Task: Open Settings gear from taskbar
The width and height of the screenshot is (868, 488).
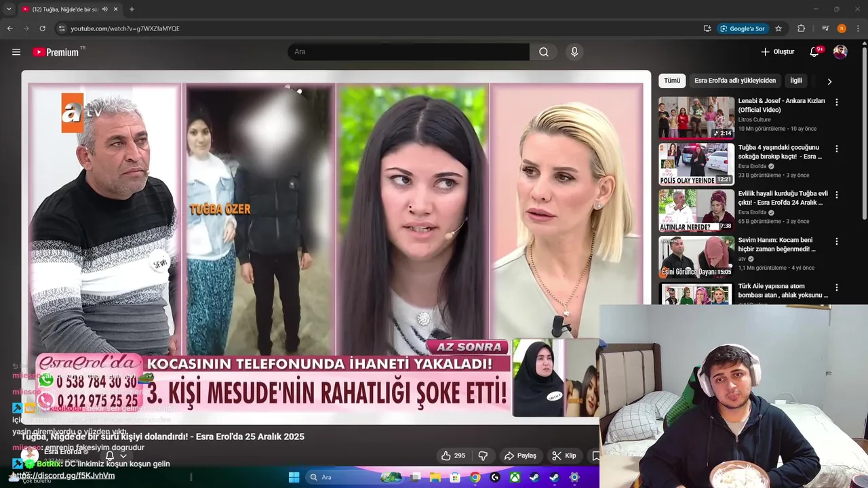Action: tap(574, 477)
